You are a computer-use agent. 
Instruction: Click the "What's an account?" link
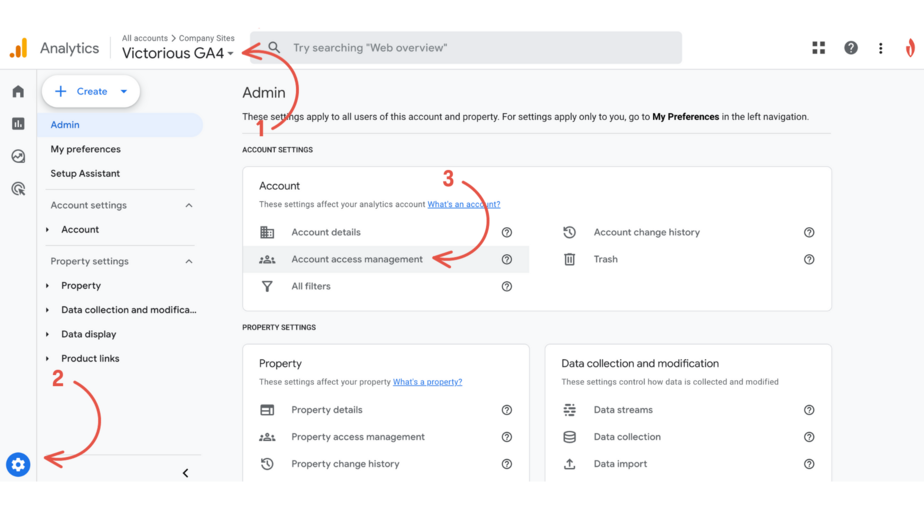463,205
